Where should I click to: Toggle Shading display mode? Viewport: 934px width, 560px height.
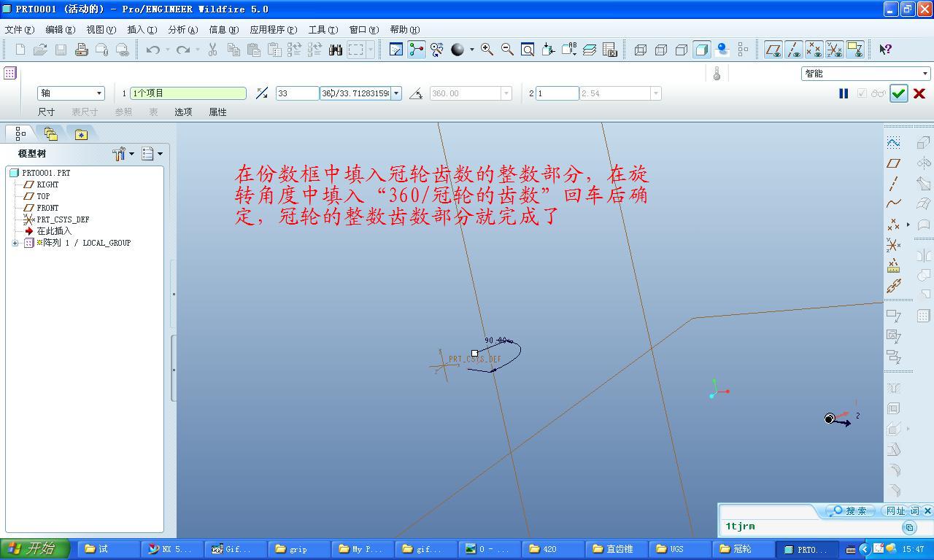(x=702, y=50)
